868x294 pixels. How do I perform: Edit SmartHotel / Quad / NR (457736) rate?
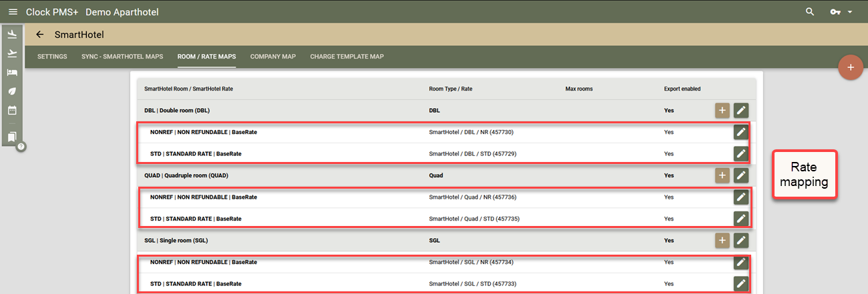[740, 197]
